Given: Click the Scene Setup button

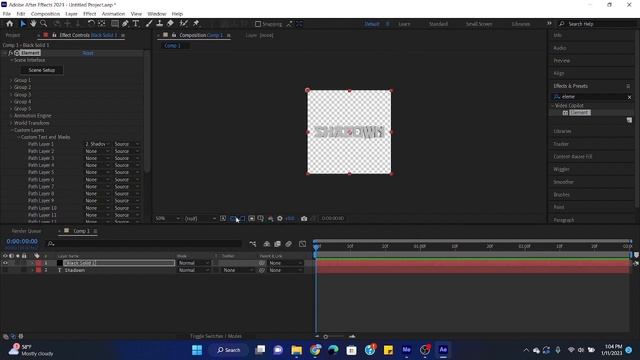Looking at the screenshot, I should [42, 70].
